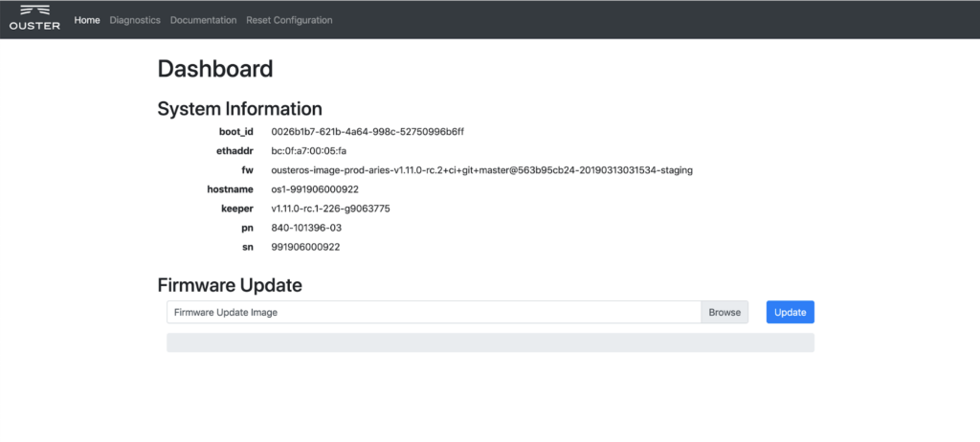
Task: Open the Home nav item
Action: (87, 20)
